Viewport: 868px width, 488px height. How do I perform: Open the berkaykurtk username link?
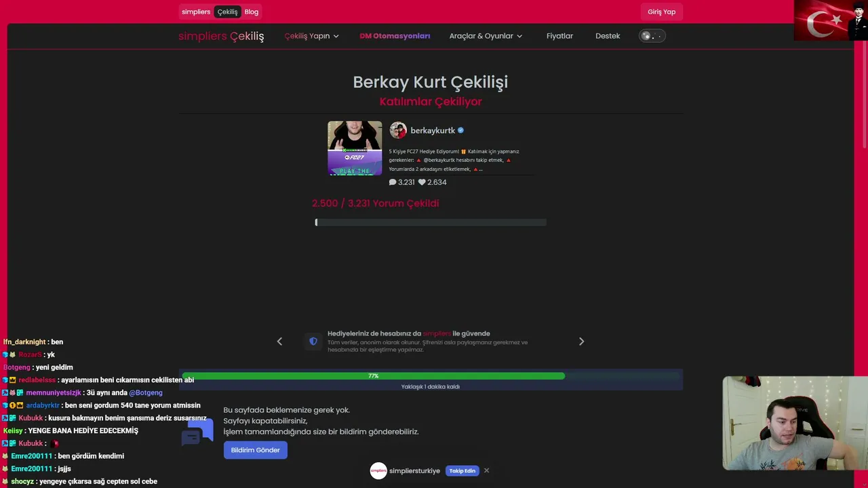[433, 131]
